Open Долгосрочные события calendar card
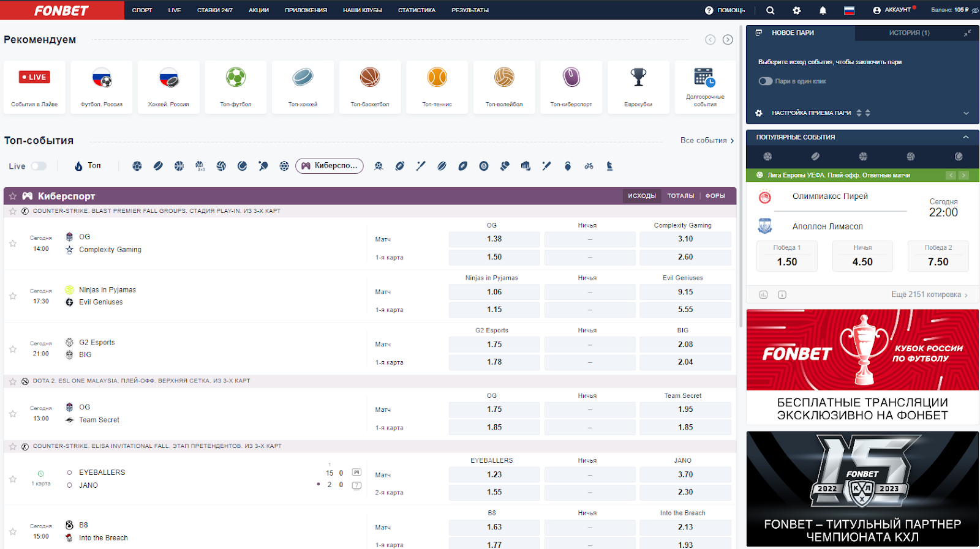Image resolution: width=980 pixels, height=549 pixels. pyautogui.click(x=705, y=87)
